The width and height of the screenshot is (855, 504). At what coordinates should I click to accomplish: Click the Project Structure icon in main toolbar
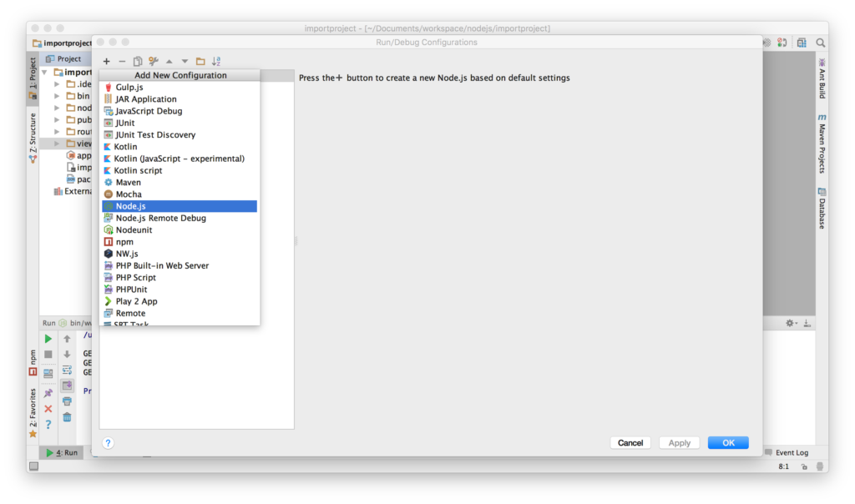[x=802, y=43]
